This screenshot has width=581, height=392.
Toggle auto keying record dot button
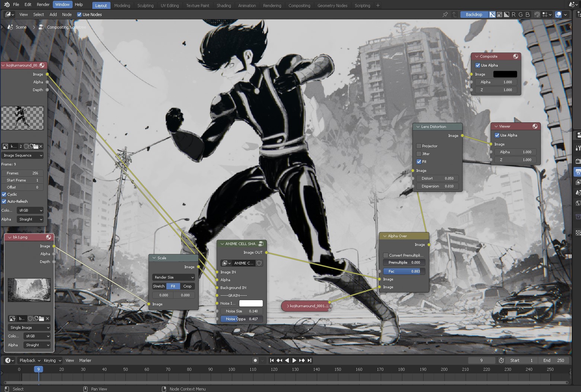click(255, 360)
